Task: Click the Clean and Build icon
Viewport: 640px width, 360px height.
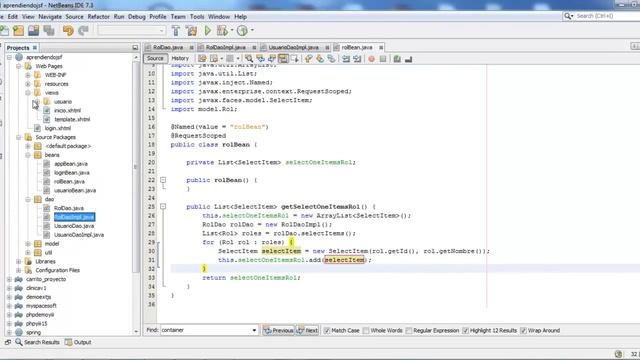Action: 191,31
